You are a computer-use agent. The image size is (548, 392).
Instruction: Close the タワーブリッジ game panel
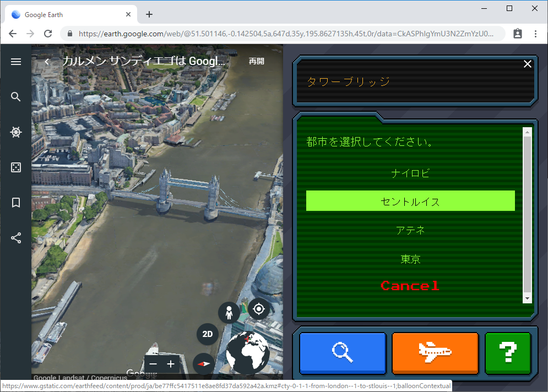(x=528, y=64)
